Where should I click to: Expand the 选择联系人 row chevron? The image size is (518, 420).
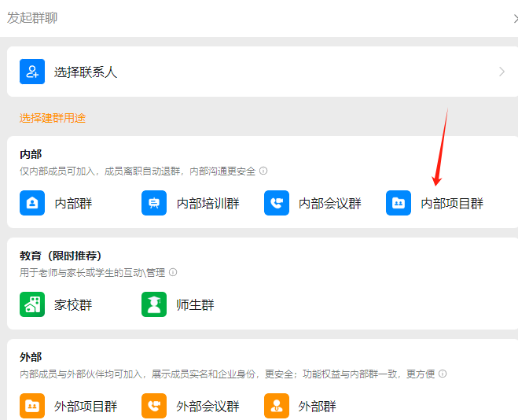(501, 72)
